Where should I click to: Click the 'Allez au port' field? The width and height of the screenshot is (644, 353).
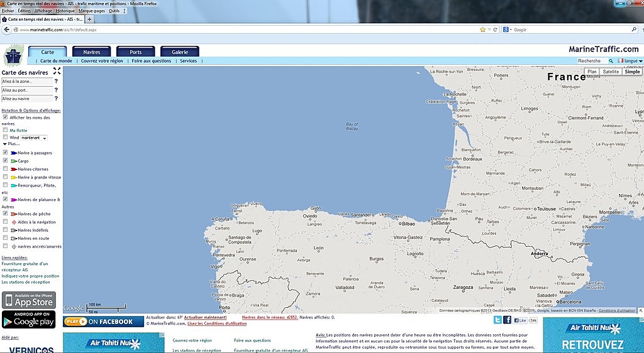(27, 90)
